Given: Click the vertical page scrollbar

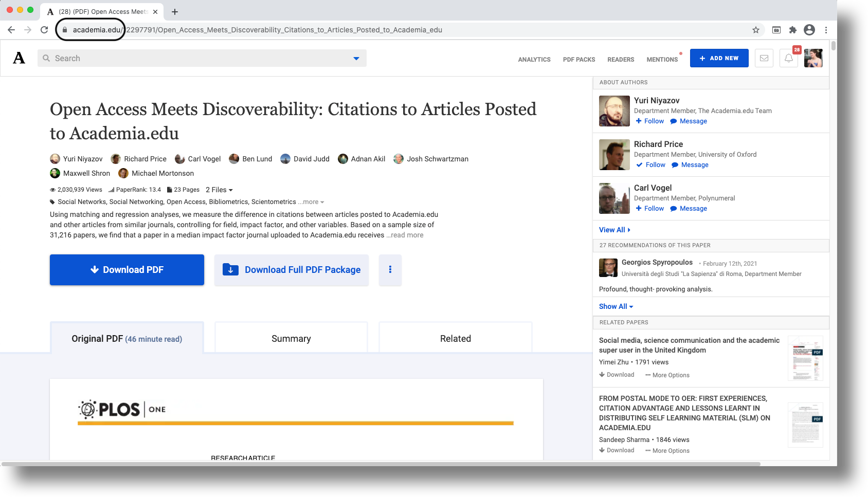Looking at the screenshot, I should [x=834, y=46].
